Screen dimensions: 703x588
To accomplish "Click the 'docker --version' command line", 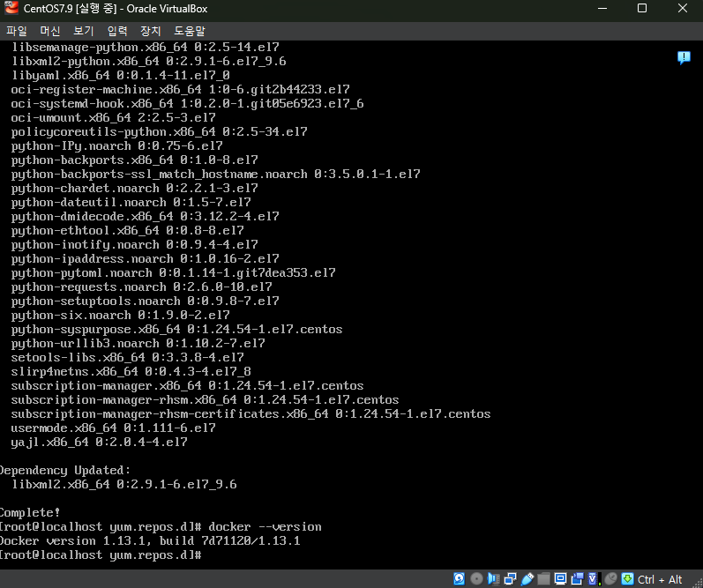I will click(x=161, y=526).
